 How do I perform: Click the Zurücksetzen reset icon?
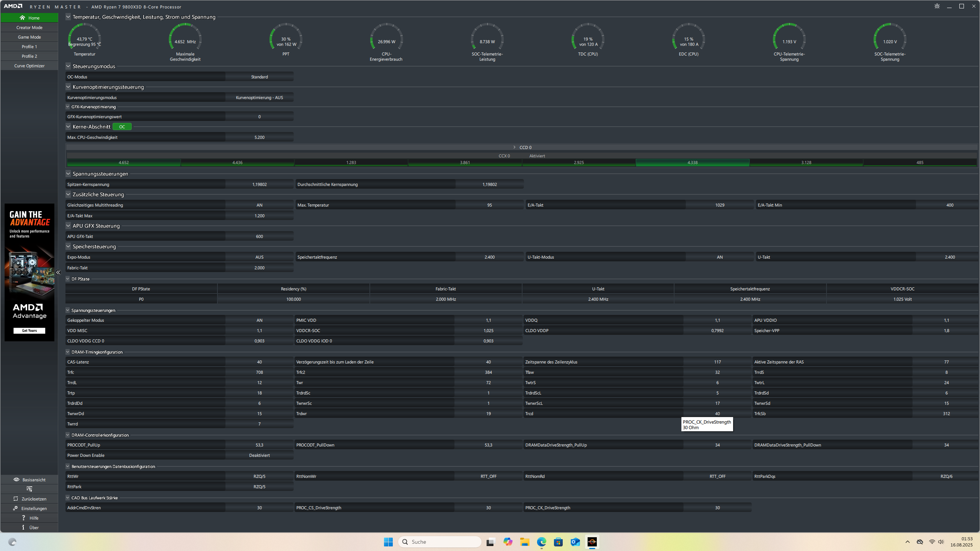click(x=16, y=499)
